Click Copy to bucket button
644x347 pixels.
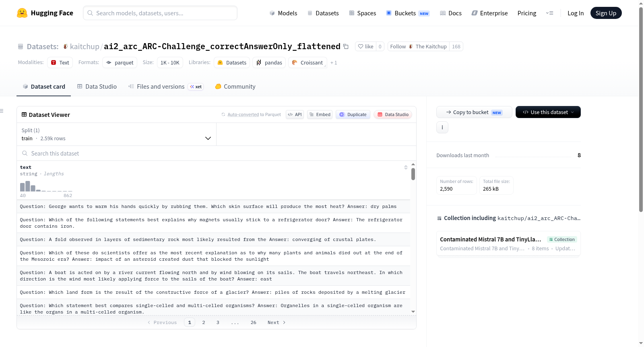click(x=474, y=112)
